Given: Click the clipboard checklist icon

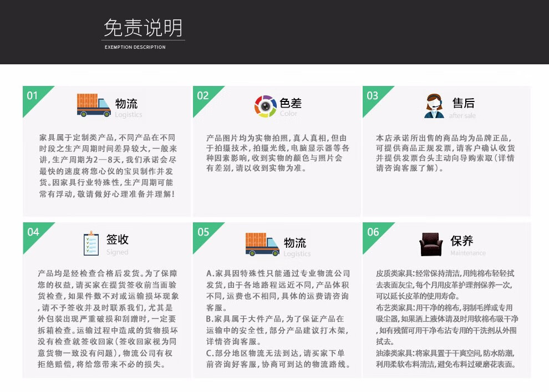Looking at the screenshot, I should click(91, 243).
